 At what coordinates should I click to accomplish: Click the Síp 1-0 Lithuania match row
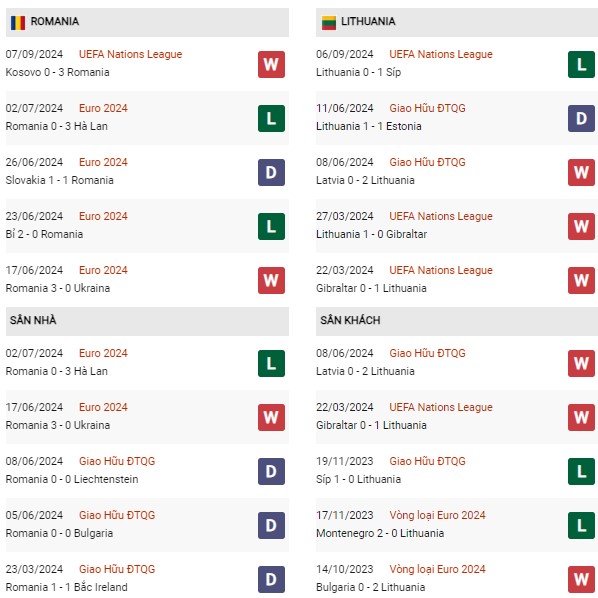pos(457,471)
